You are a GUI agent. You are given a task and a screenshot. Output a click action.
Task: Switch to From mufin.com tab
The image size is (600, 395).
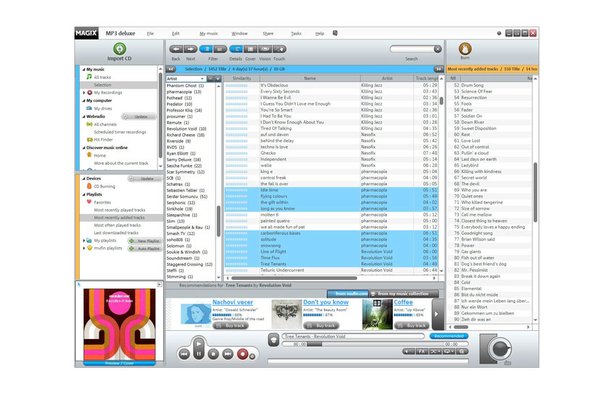click(348, 294)
